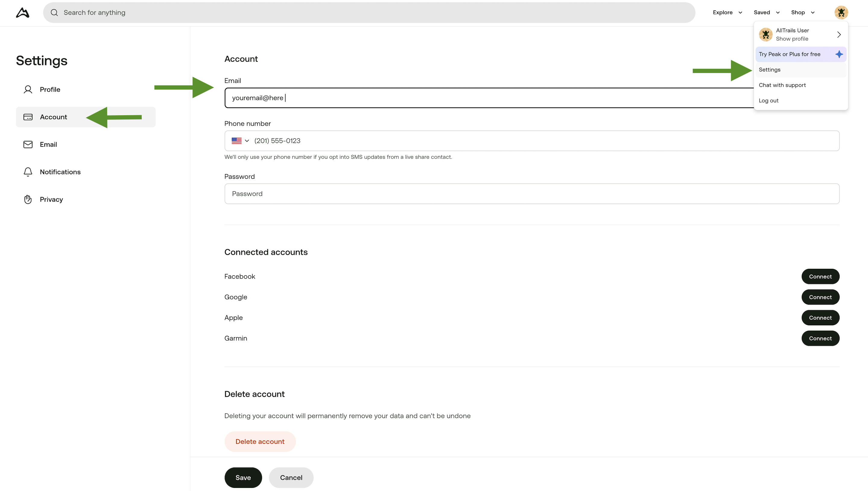Open Notifications settings section
Screen dimensions: 868x491
(86, 172)
